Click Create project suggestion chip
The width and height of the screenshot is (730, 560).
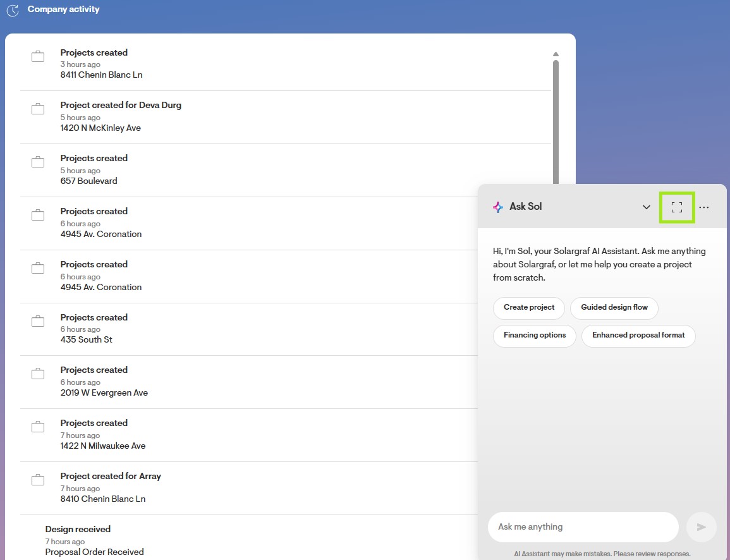pyautogui.click(x=529, y=308)
